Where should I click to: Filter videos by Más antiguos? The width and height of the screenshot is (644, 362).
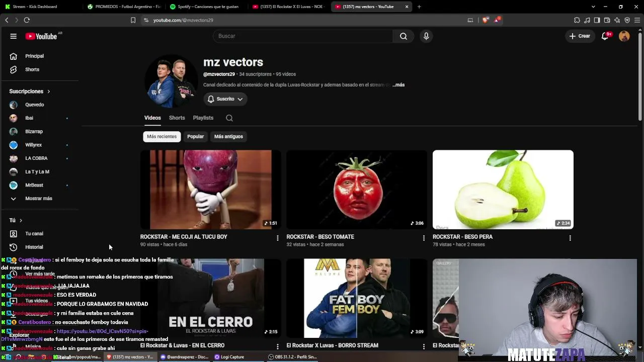(228, 137)
